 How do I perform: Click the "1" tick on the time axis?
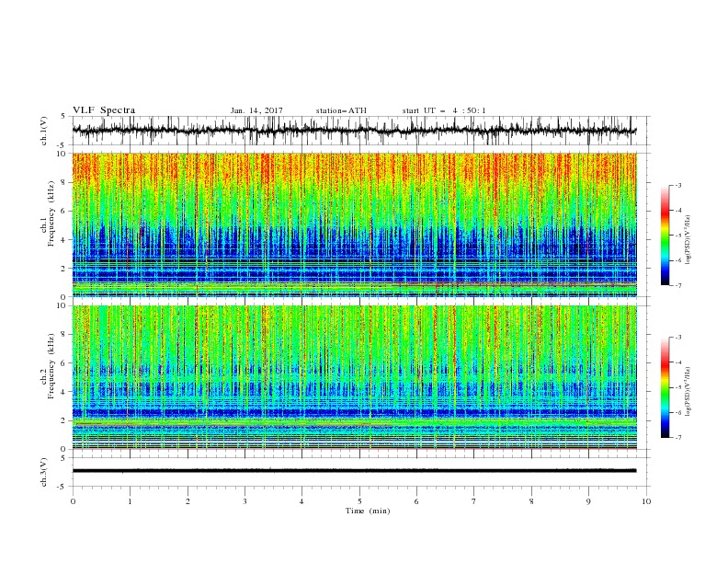point(130,501)
